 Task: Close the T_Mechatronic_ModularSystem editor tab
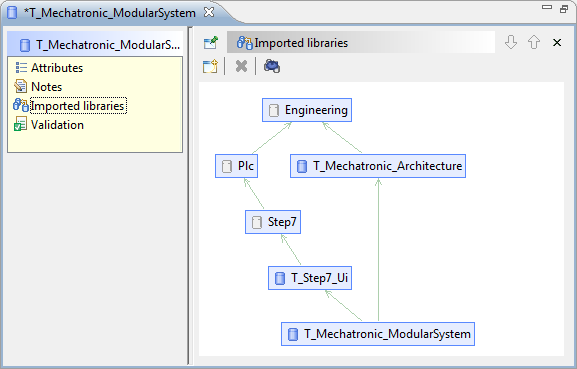(209, 12)
